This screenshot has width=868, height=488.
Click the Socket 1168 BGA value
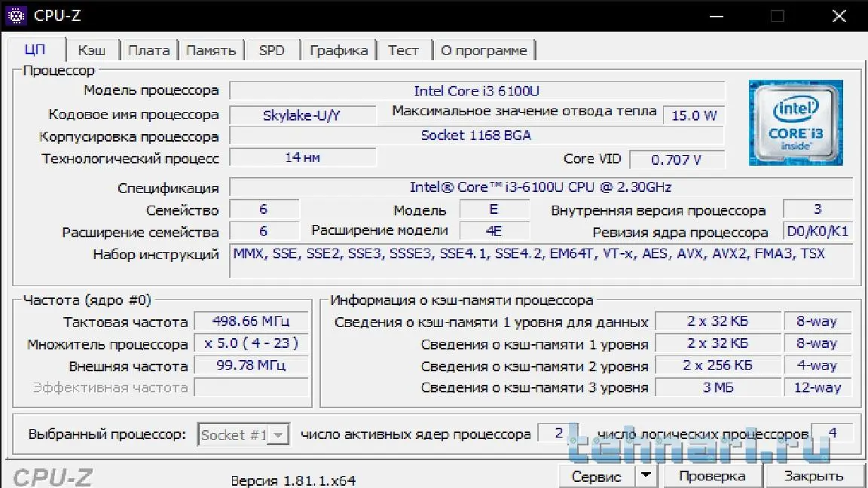coord(477,136)
